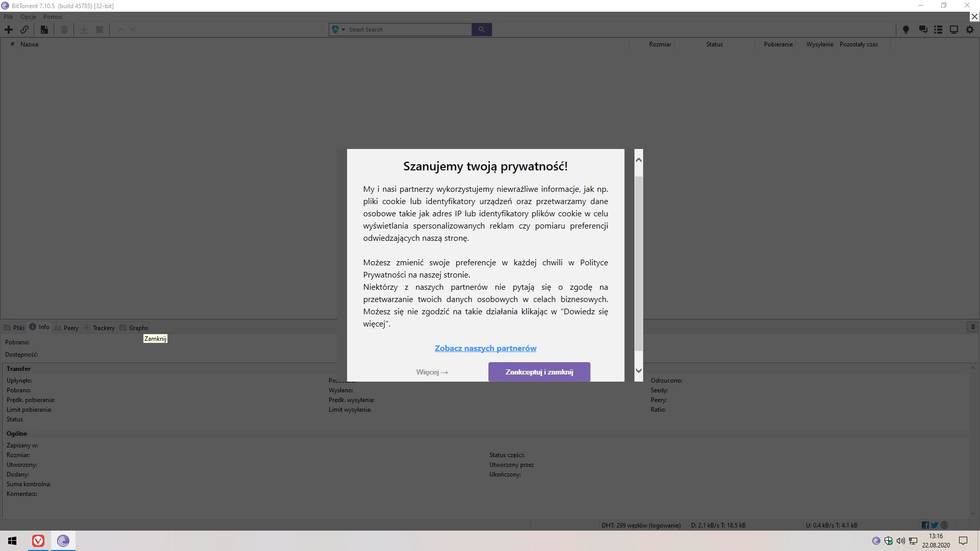980x551 pixels.
Task: Click the list view icon in the toolbar
Action: pos(938,30)
